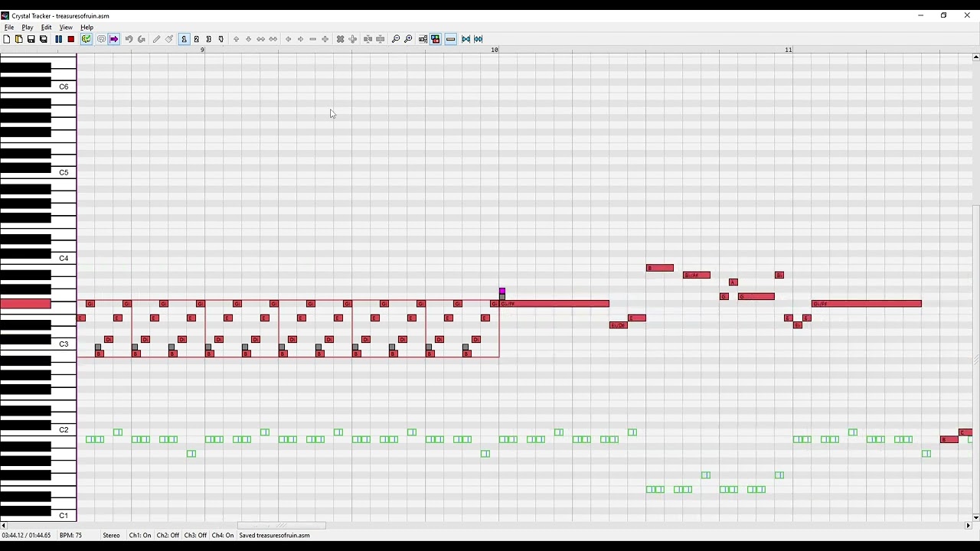Viewport: 980px width, 551px height.
Task: Toggle the note bar display icon
Action: [x=451, y=39]
